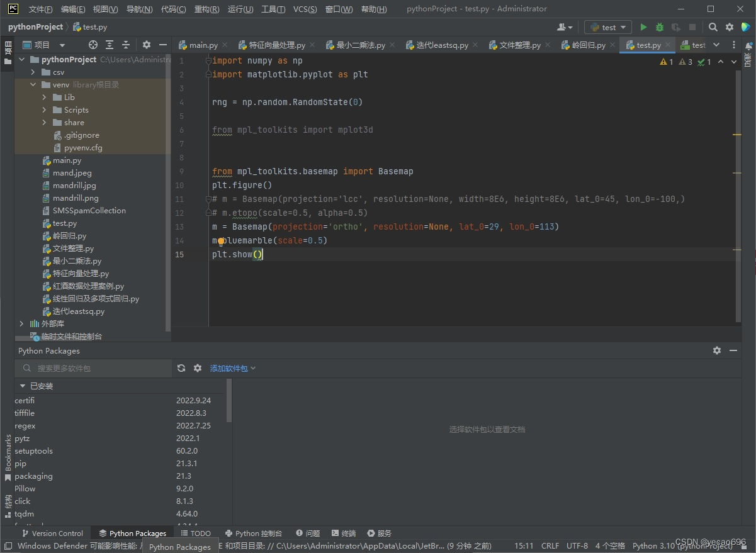This screenshot has width=756, height=553.
Task: Click CRLF line separator in status bar
Action: click(550, 545)
